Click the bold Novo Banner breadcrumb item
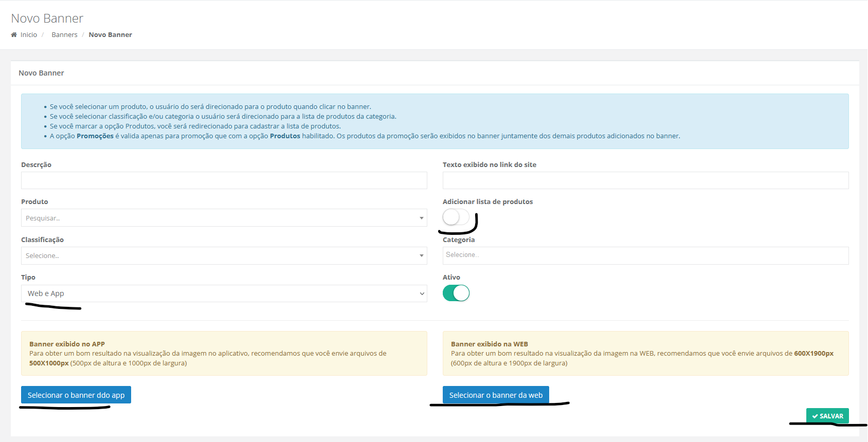Viewport: 868px width, 442px height. point(110,35)
